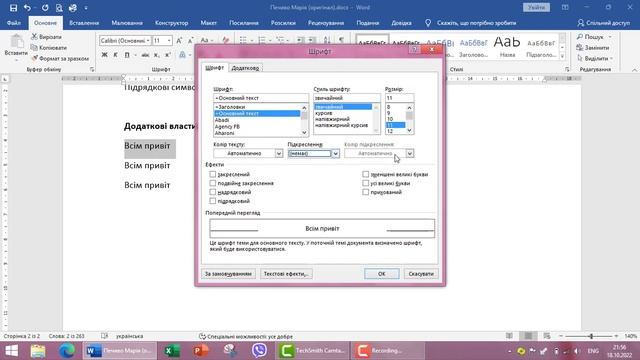Click За замовчуванням button

[x=228, y=273]
